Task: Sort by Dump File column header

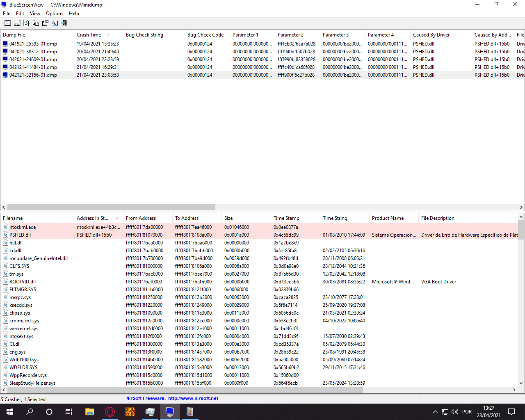Action: tap(37, 35)
